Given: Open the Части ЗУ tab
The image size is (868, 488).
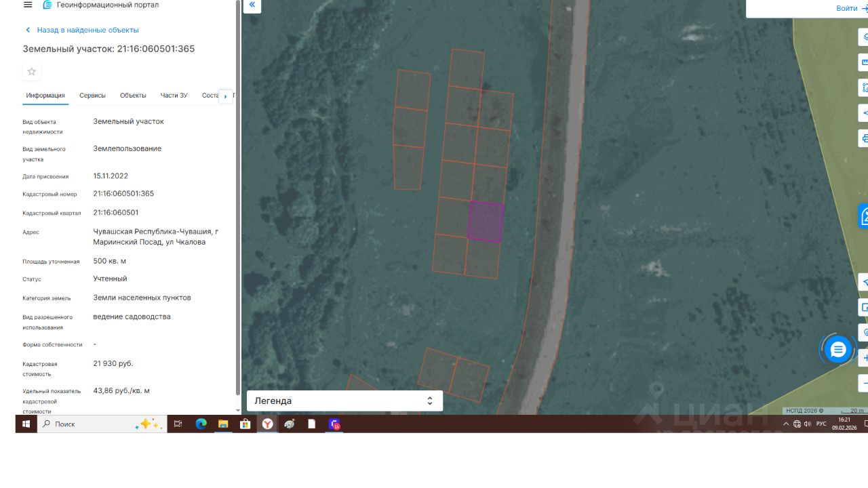Looking at the screenshot, I should (174, 96).
